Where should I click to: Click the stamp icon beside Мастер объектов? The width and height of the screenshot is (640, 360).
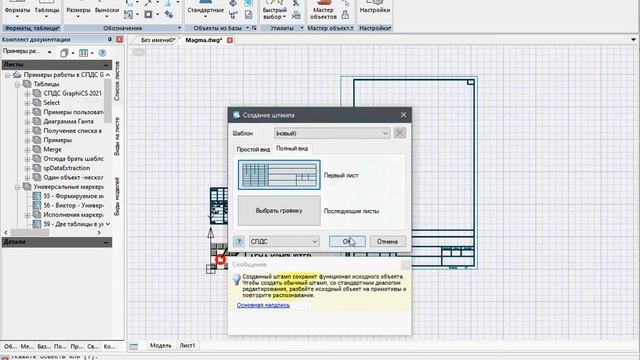345,15
